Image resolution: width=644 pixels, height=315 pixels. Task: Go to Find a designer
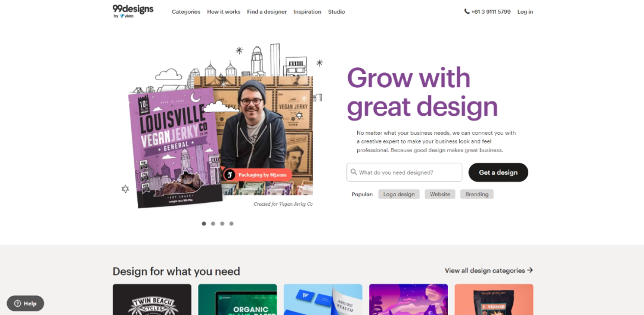pos(267,12)
